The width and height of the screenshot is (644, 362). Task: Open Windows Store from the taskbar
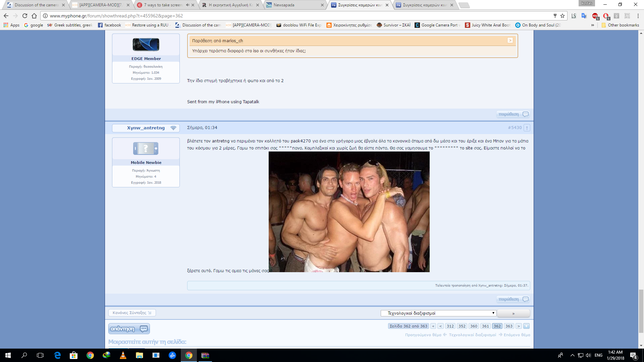(73, 355)
